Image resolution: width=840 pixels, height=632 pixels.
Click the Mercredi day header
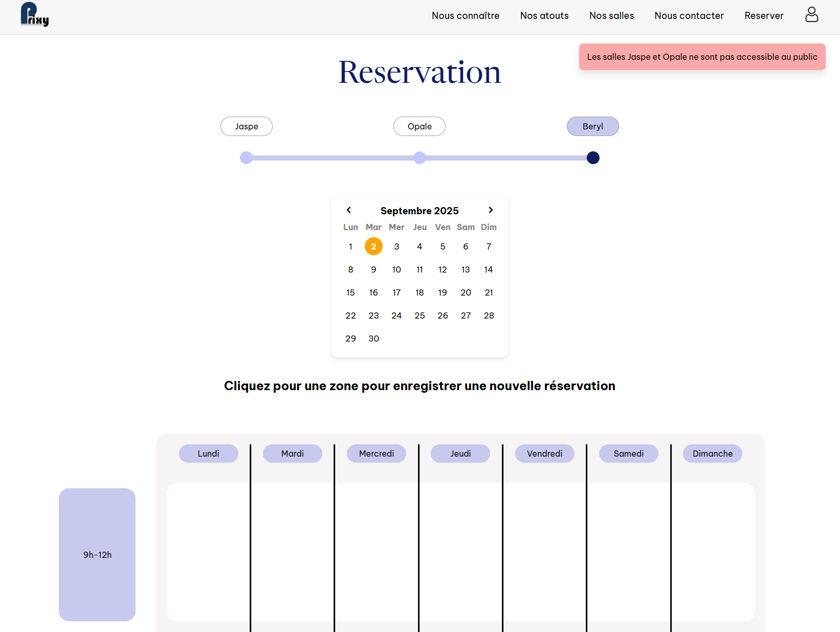coord(376,454)
